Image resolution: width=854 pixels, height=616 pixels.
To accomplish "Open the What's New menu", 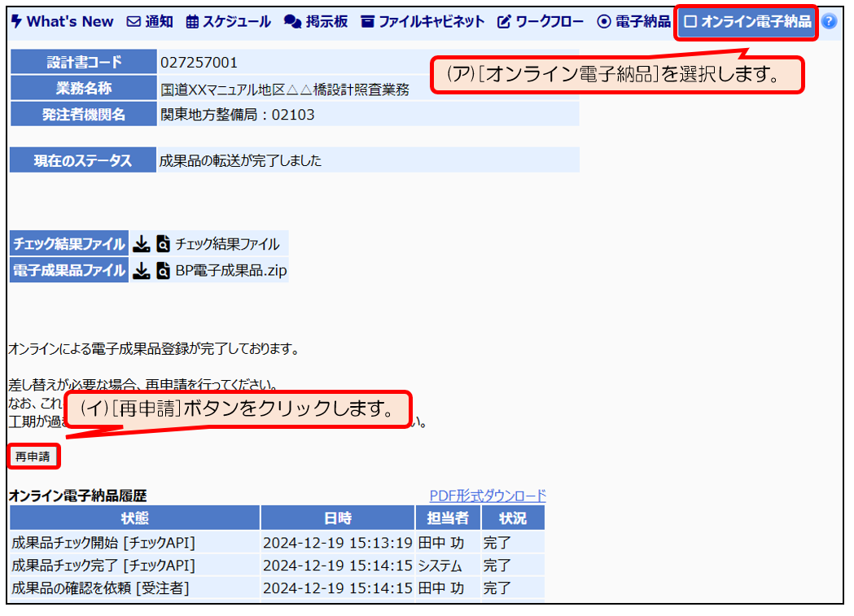I will pos(63,22).
